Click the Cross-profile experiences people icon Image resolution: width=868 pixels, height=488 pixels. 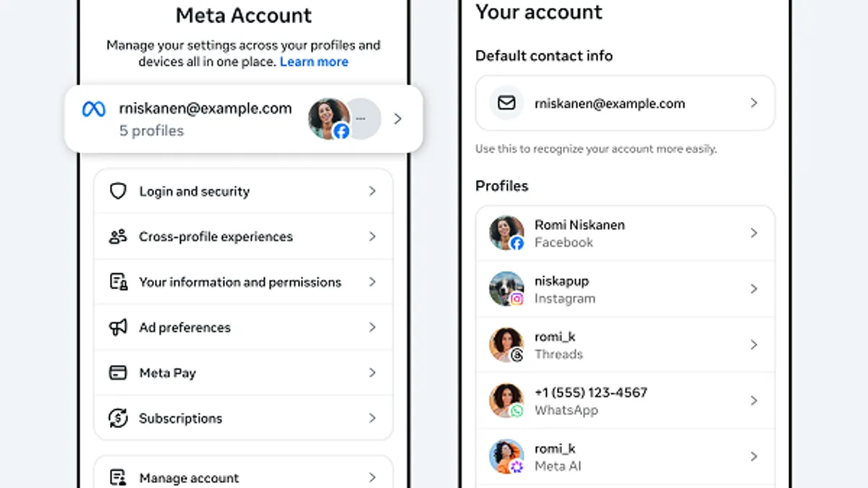pyautogui.click(x=118, y=236)
